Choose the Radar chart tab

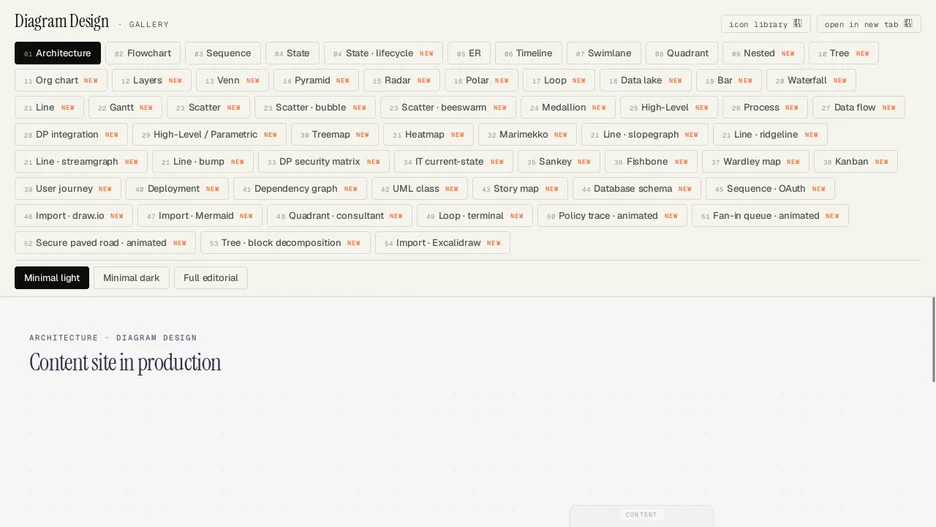click(x=402, y=80)
